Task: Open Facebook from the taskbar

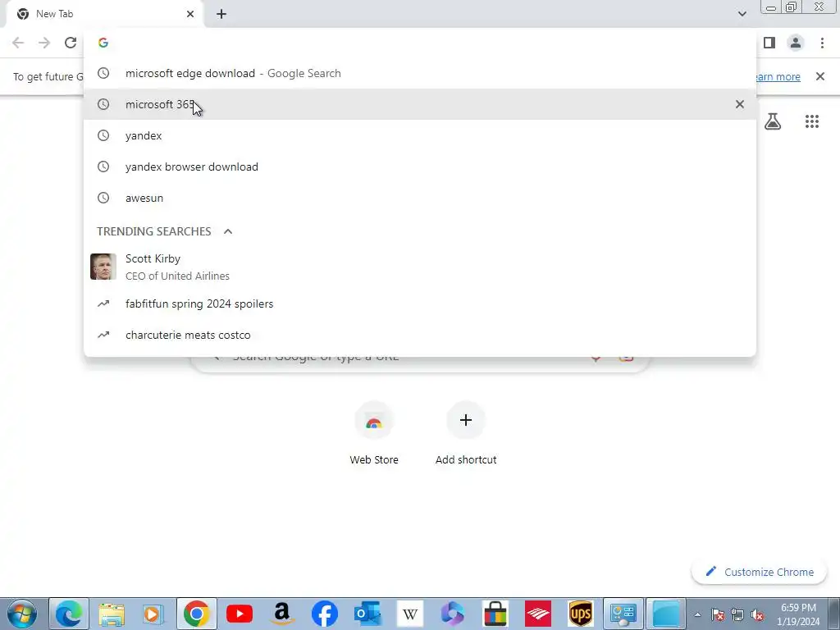Action: [x=325, y=614]
